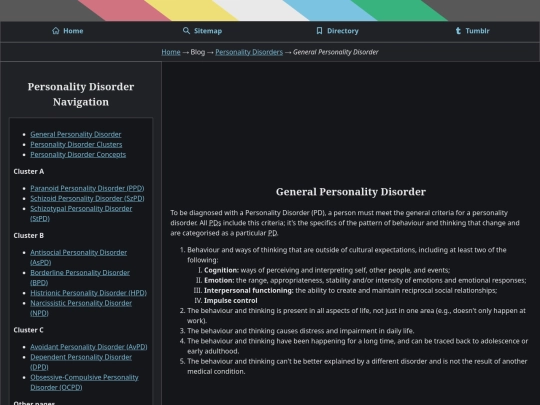Click the 'Personality Disorder Navigation' heading
540x405 pixels.
(81, 94)
